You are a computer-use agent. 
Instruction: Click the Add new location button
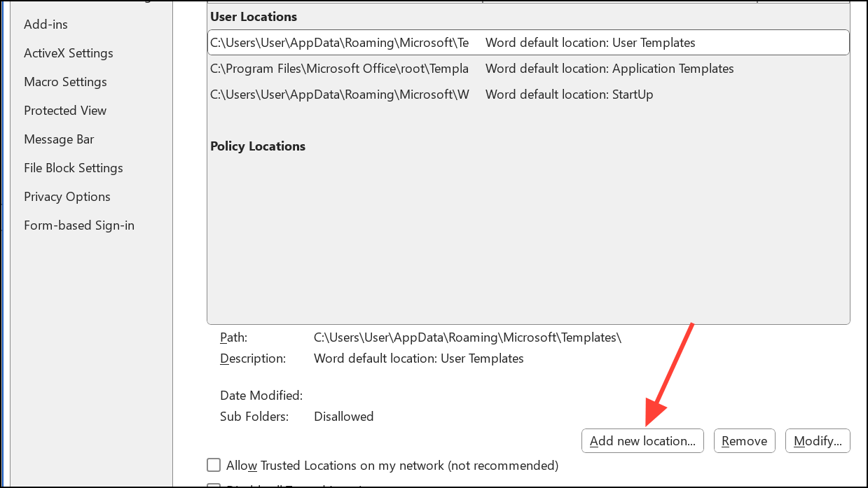point(642,441)
